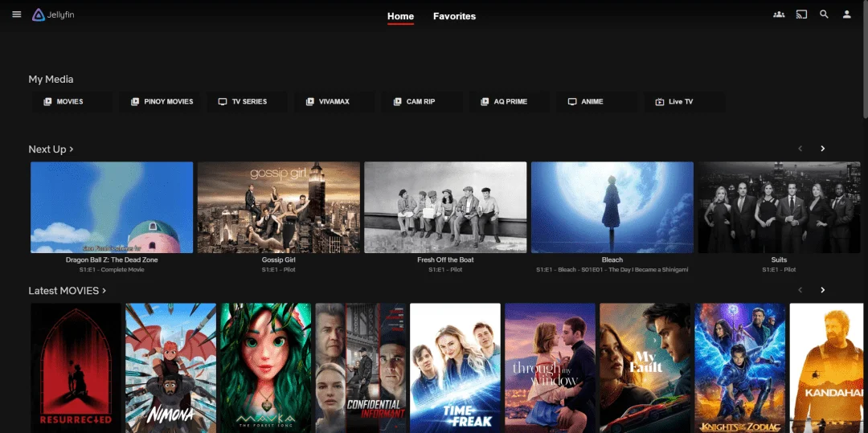Click the Cast to device icon
The image size is (868, 433).
(x=801, y=14)
